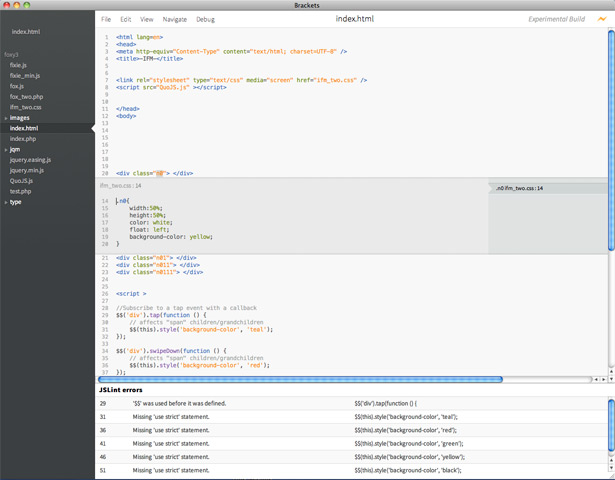The image size is (615, 480).
Task: Click the Live Preview lightning bolt icon
Action: 601,19
